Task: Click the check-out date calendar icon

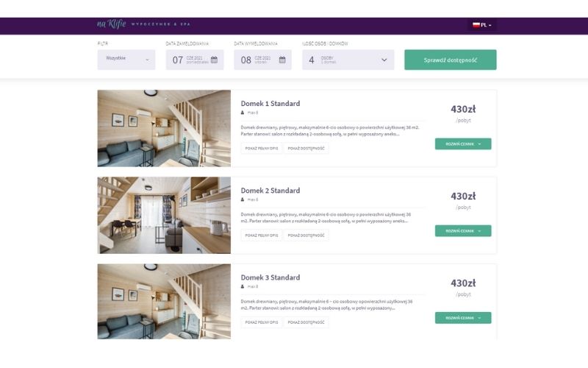Action: pyautogui.click(x=282, y=60)
